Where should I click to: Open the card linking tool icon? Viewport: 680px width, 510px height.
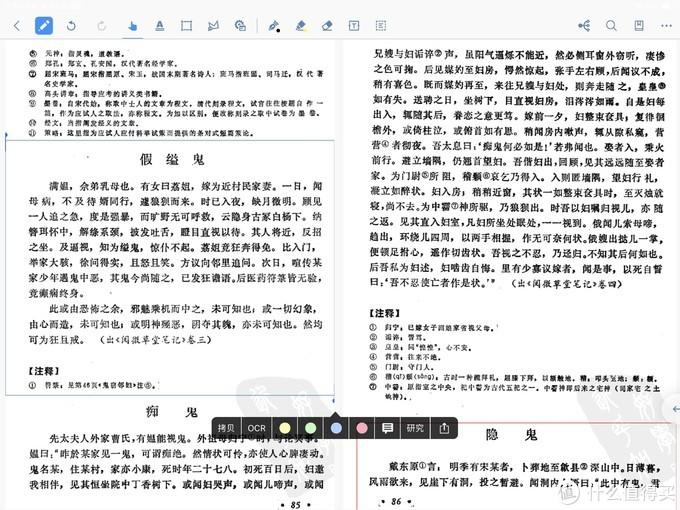click(240, 26)
